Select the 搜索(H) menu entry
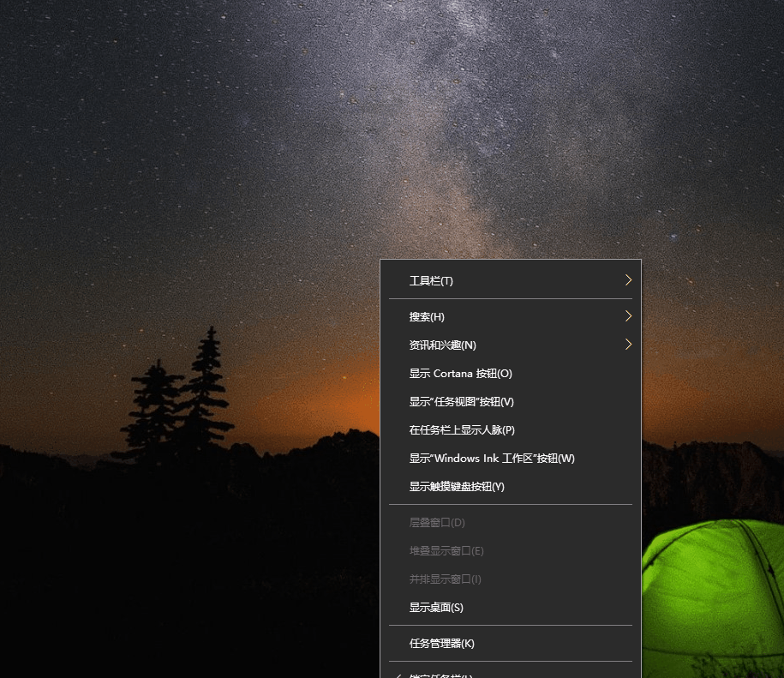This screenshot has height=678, width=784. [x=427, y=317]
